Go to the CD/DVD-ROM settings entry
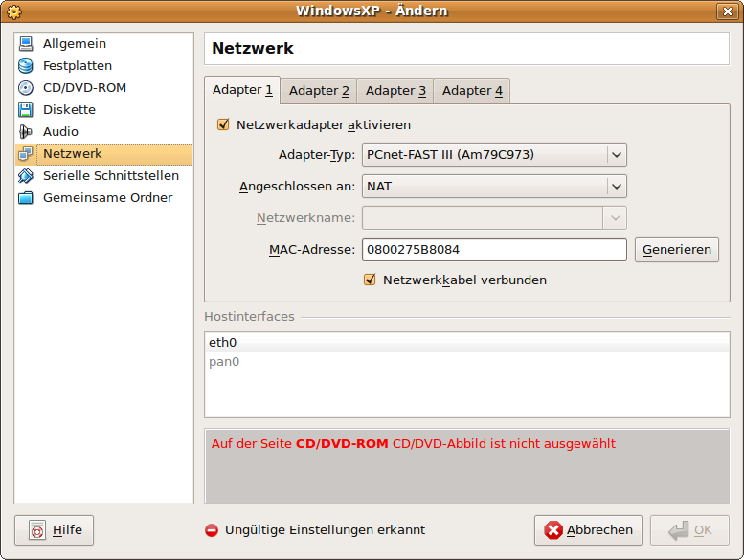 pos(104,88)
